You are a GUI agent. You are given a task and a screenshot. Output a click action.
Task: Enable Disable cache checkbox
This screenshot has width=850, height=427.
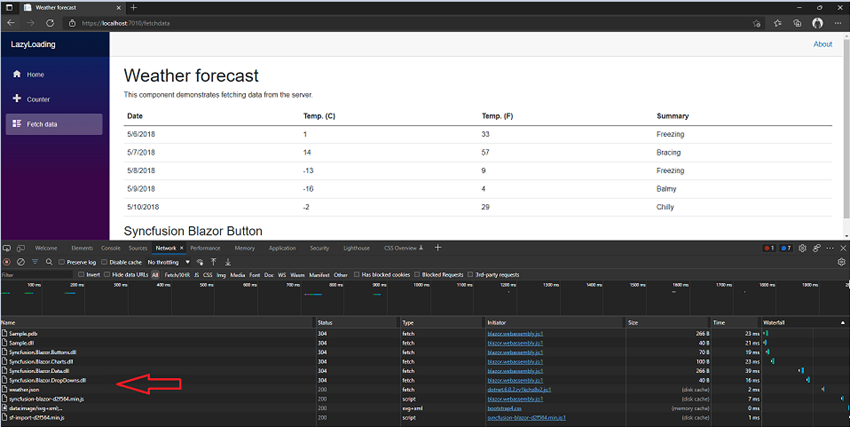point(105,262)
